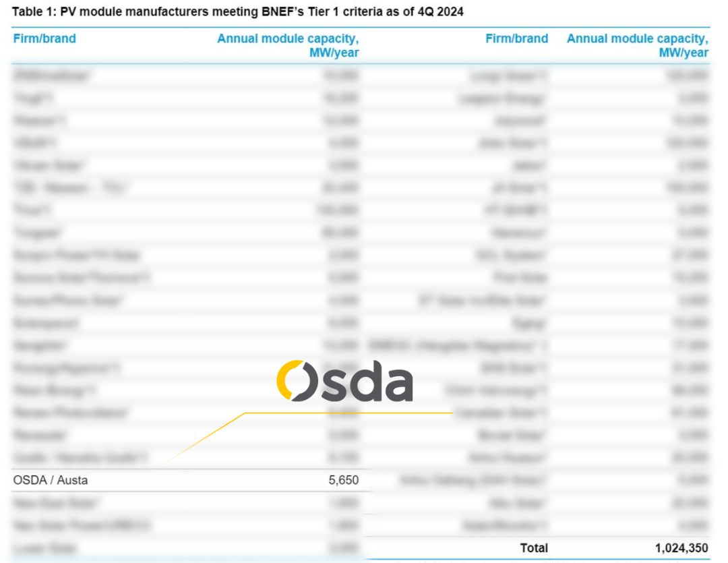Select the right 'Firm/brand' column header

point(517,38)
